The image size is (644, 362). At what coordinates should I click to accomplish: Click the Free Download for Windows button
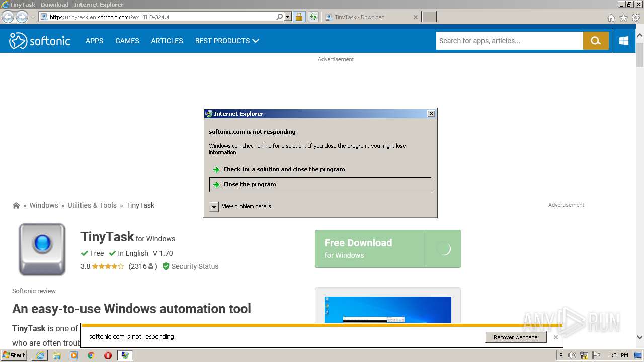388,249
